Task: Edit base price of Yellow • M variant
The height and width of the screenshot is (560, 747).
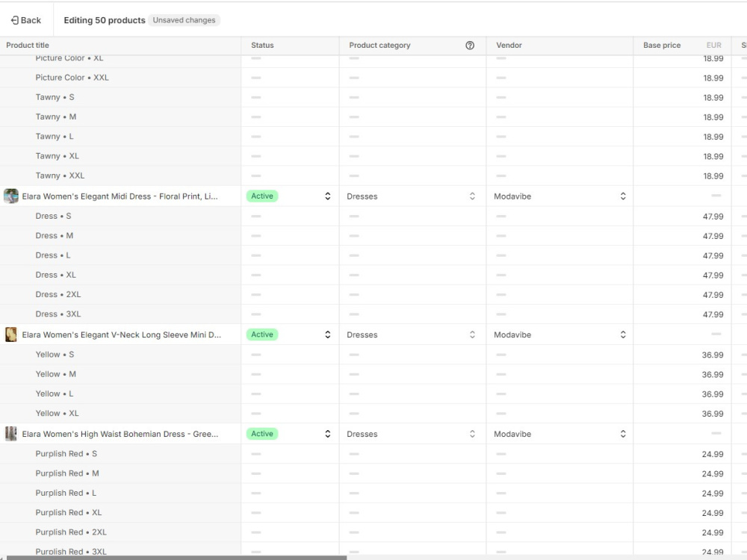Action: click(682, 374)
